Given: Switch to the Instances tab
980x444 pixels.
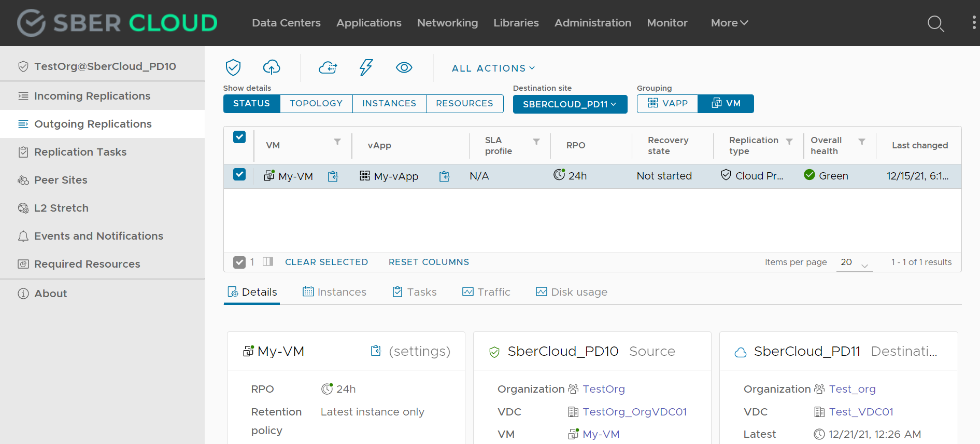Looking at the screenshot, I should pyautogui.click(x=334, y=292).
